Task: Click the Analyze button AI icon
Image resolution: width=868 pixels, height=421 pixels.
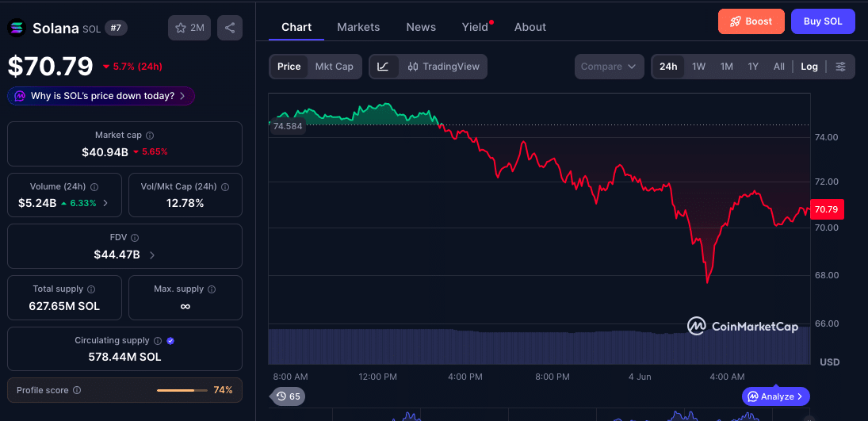Action: pyautogui.click(x=753, y=396)
